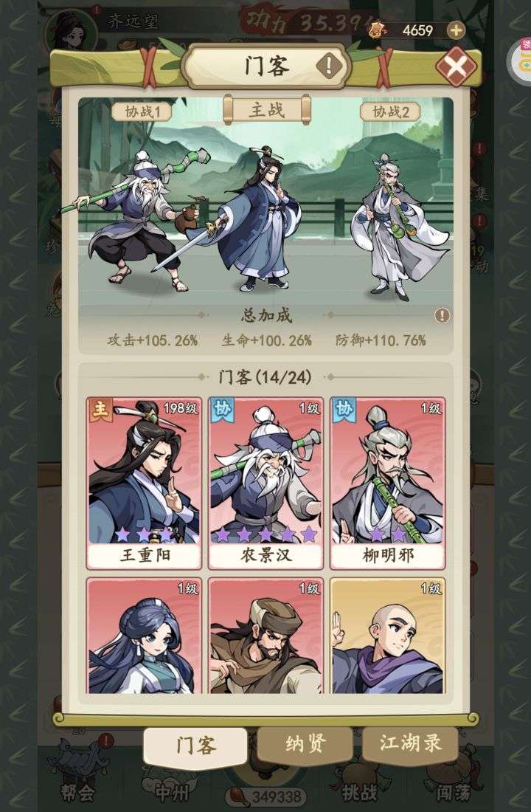
Task: Tap the player avatar beside 齐远望
Action: (x=71, y=30)
